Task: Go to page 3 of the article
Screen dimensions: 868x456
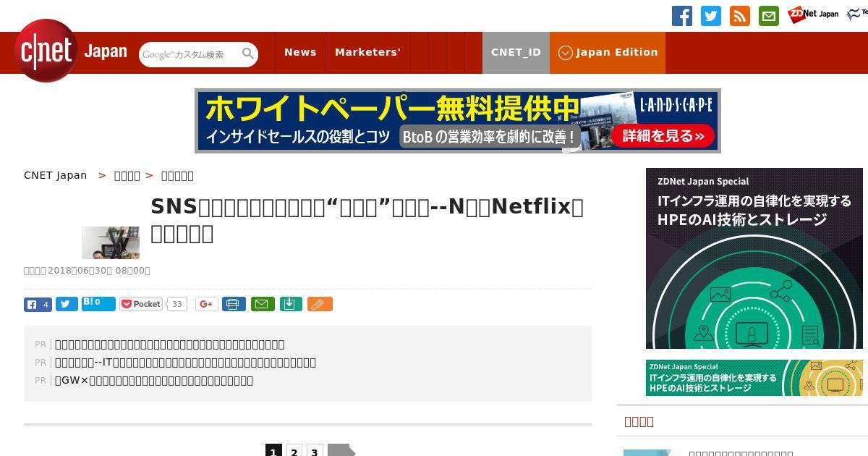Action: 315,451
